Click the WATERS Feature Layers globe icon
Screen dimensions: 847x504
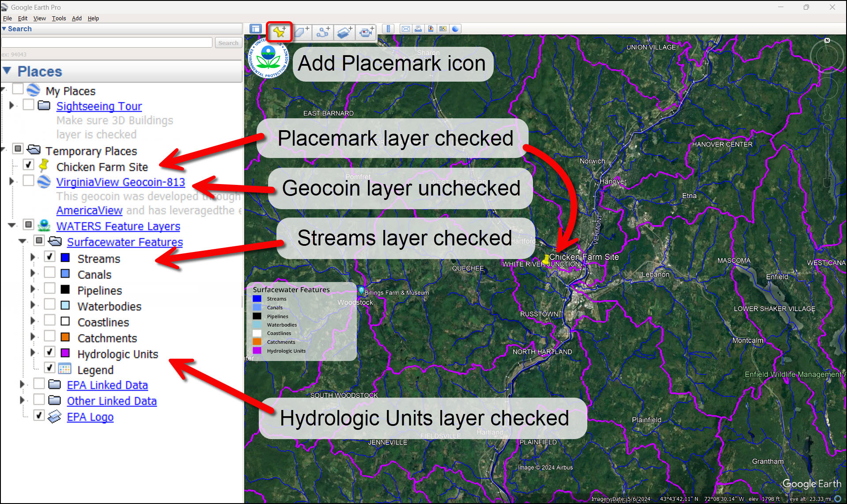click(44, 226)
